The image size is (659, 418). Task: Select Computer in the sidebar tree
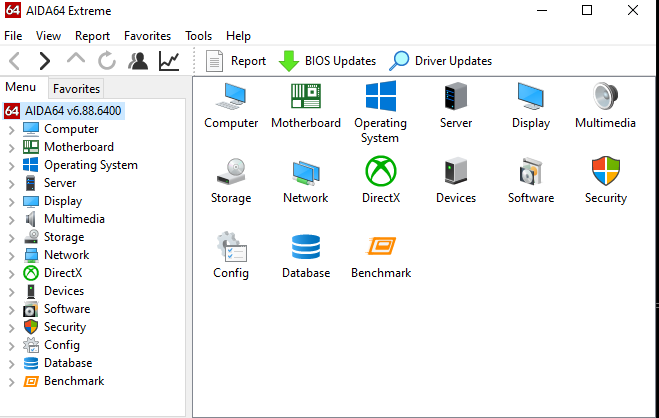(71, 129)
